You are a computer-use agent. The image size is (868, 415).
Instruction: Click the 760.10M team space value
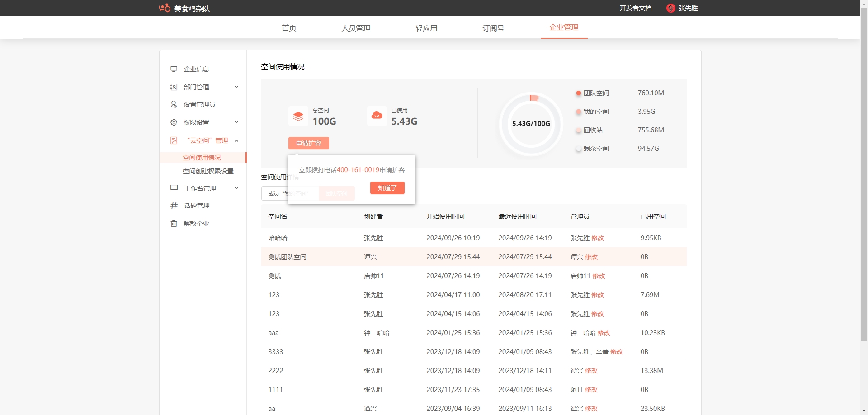tap(651, 93)
